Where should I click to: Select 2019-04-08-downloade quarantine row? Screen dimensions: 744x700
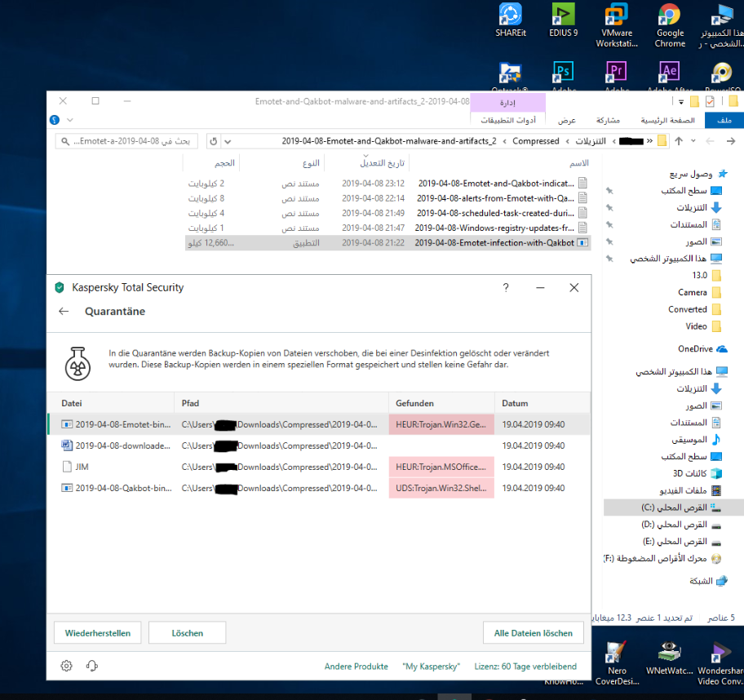(x=319, y=445)
